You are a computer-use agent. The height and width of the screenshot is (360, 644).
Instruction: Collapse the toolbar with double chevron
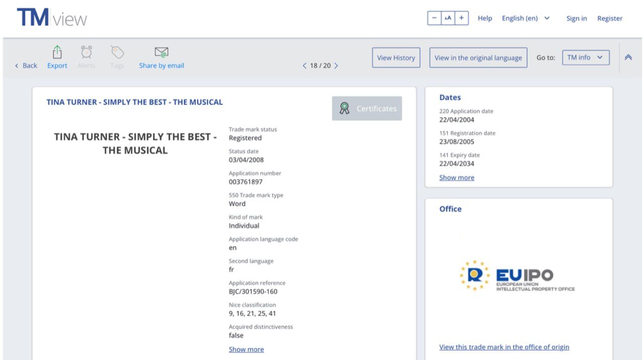(628, 57)
